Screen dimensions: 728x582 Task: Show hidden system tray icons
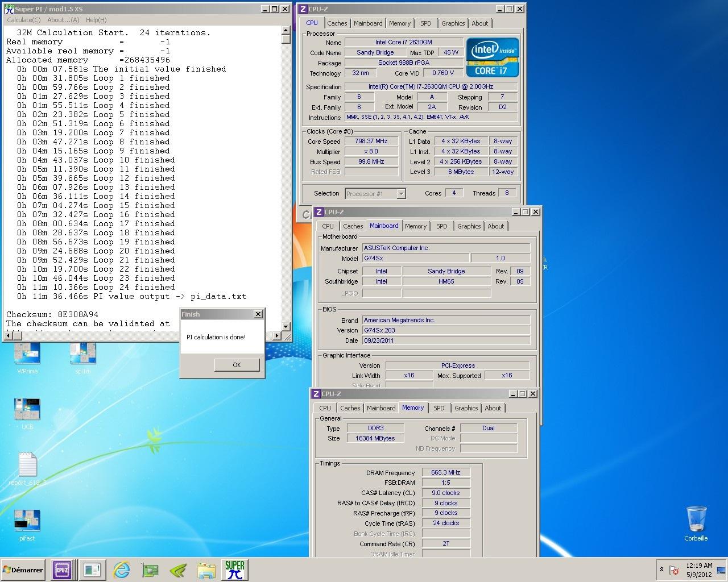tap(661, 569)
